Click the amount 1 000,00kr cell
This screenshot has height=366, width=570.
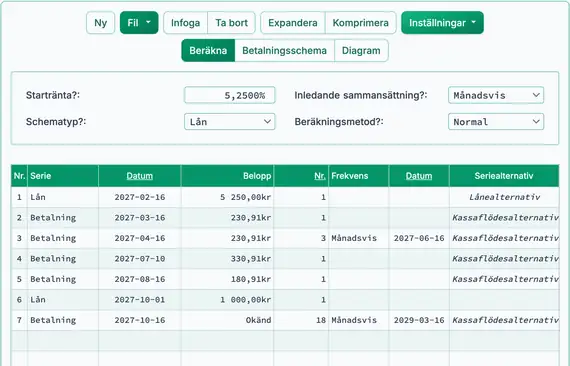[x=228, y=300]
